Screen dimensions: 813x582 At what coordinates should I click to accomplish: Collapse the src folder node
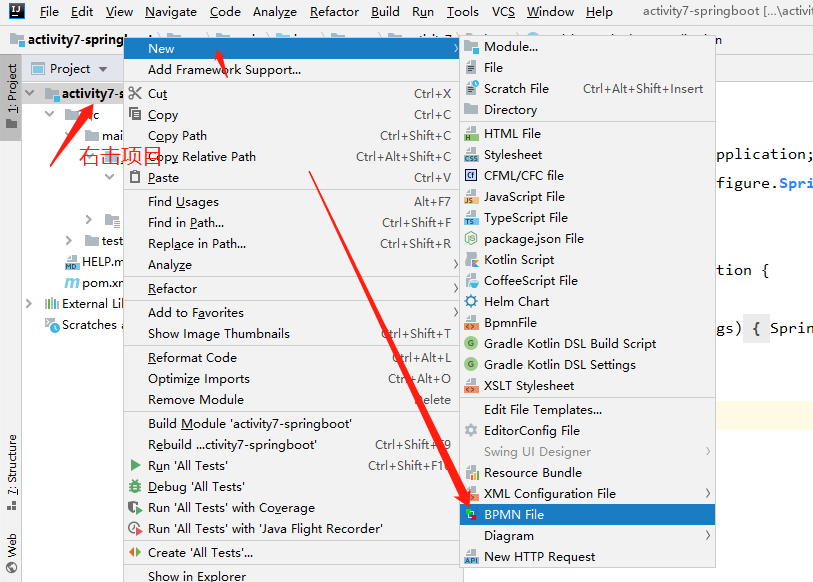pyautogui.click(x=50, y=114)
